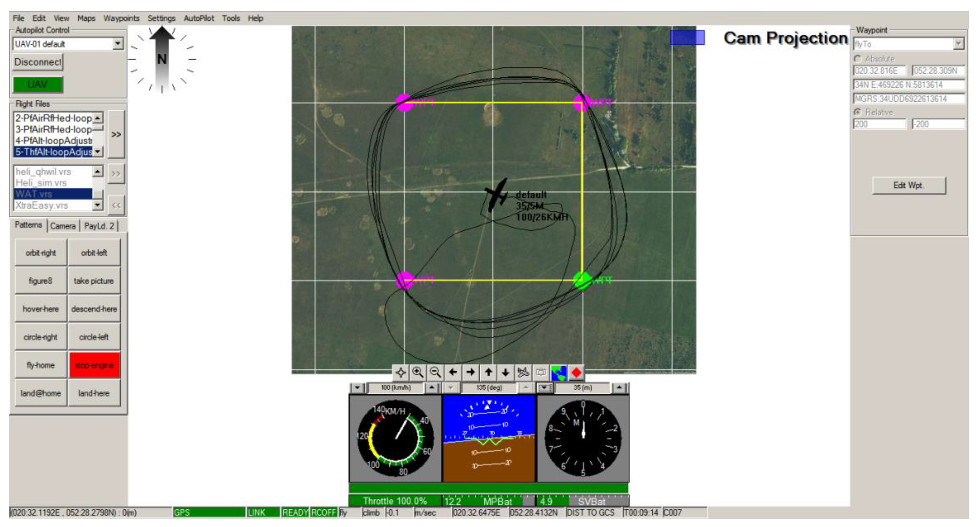Click the globe map layer icon

coord(559,372)
